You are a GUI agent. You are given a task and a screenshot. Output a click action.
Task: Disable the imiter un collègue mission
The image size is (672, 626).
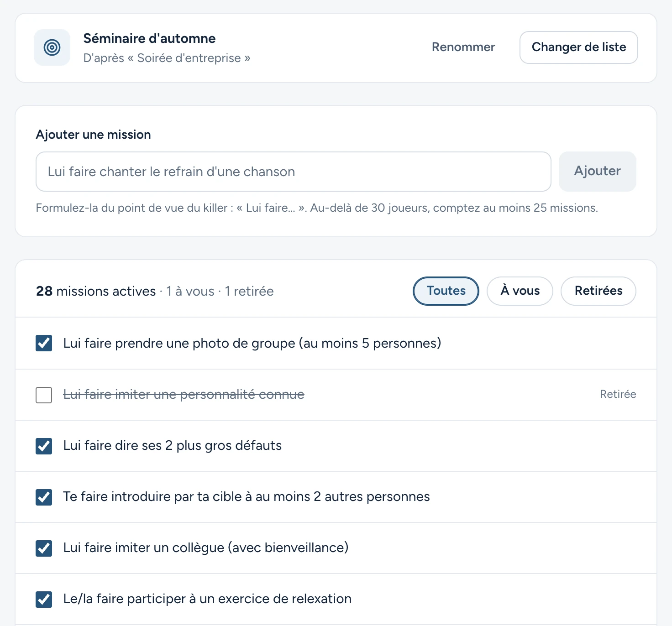[44, 548]
